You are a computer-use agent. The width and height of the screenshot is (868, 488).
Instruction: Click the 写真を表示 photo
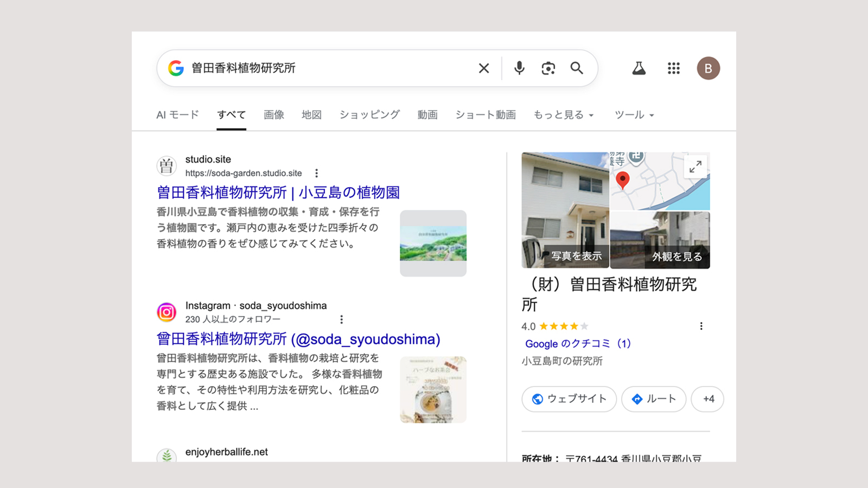(565, 210)
